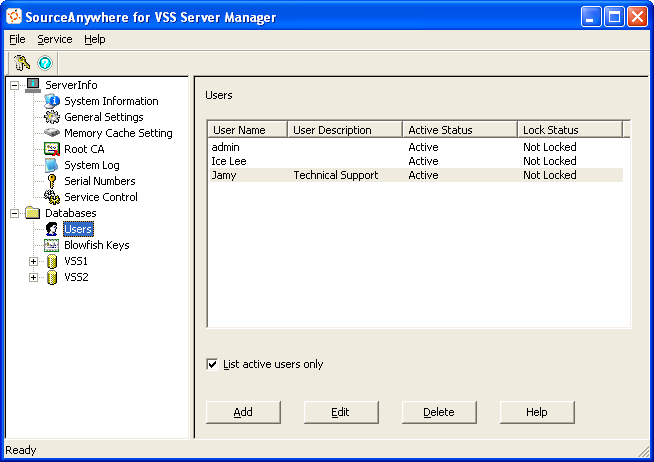
Task: Sort by the User Name column header
Action: click(247, 130)
